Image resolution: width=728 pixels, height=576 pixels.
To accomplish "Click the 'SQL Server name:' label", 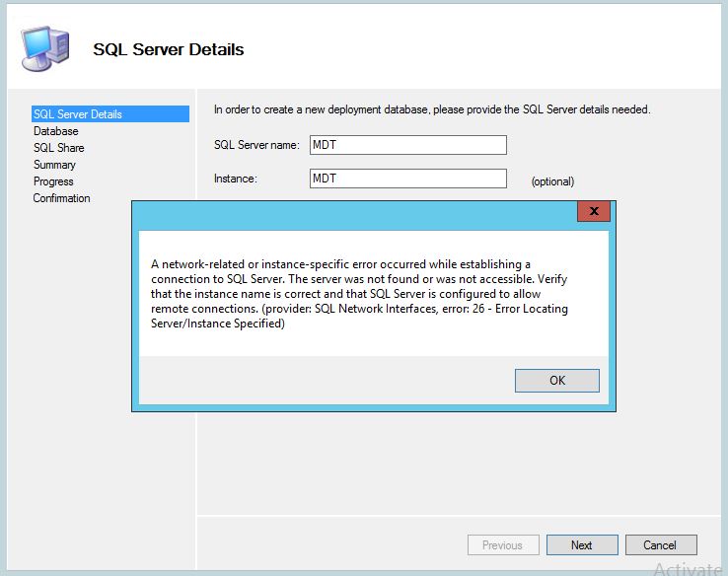I will pos(256,145).
